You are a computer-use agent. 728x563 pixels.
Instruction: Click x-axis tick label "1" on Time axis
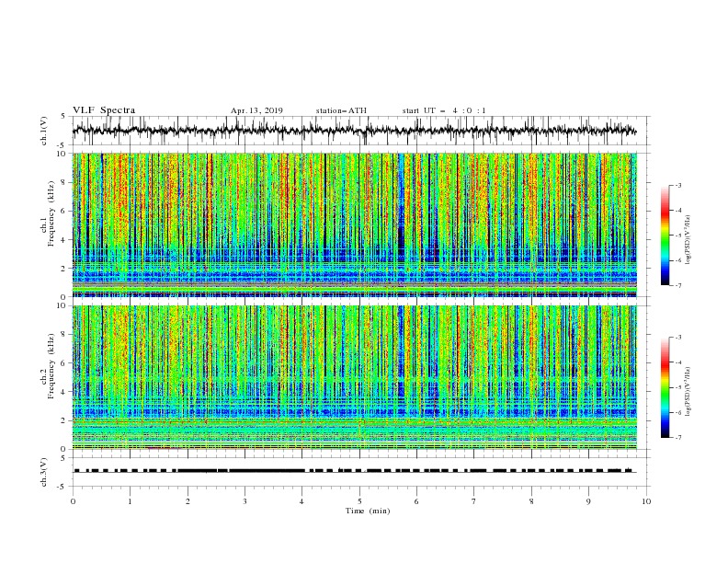(x=130, y=501)
